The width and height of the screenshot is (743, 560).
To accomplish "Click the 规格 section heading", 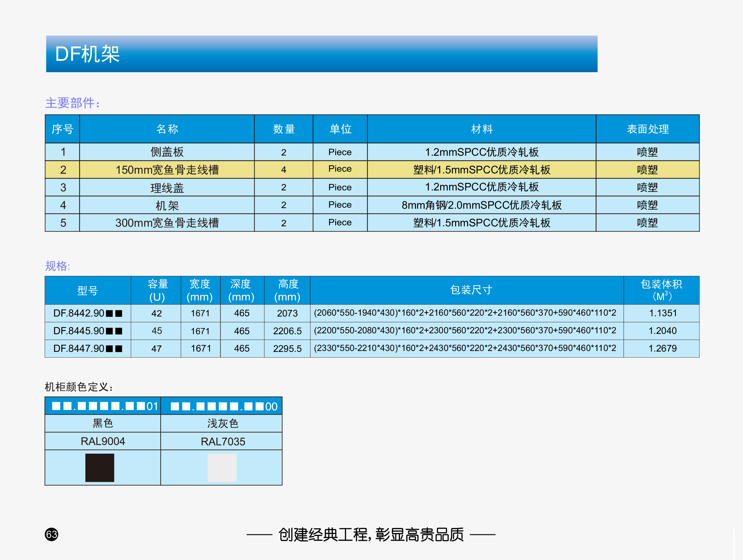I will [58, 266].
